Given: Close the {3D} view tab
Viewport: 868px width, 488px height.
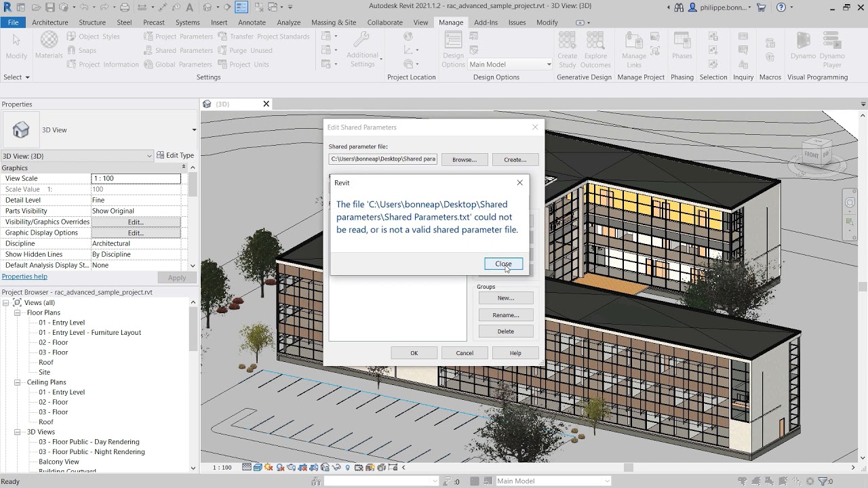Looking at the screenshot, I should (x=267, y=104).
